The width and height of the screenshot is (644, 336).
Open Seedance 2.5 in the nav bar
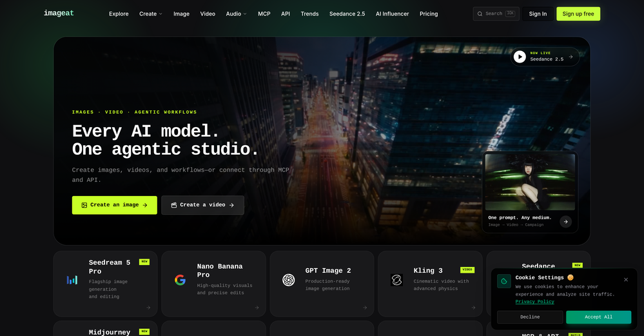[x=347, y=14]
